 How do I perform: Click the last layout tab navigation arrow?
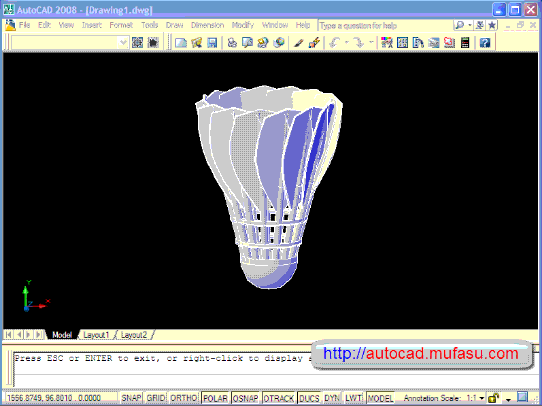click(x=39, y=335)
